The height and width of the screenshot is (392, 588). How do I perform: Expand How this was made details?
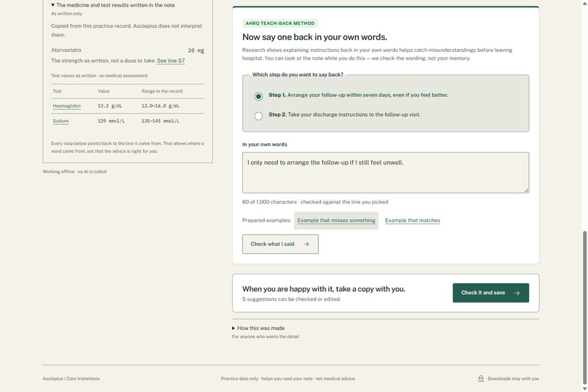pyautogui.click(x=258, y=328)
